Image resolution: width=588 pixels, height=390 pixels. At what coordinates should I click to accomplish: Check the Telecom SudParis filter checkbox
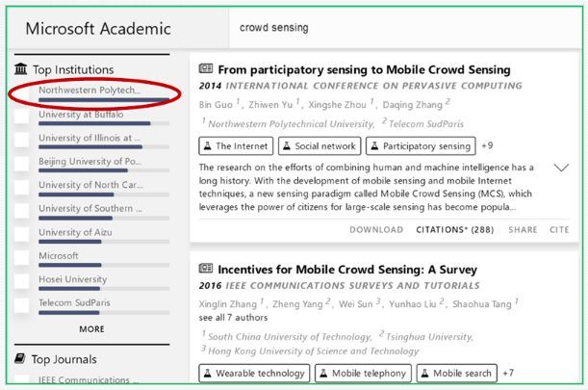pyautogui.click(x=21, y=305)
